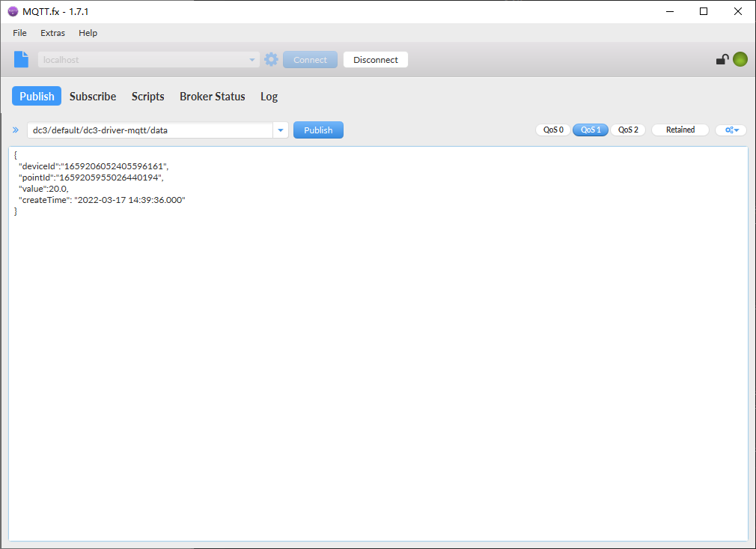Select QoS 0 level
Screen dimensions: 756x549
pyautogui.click(x=553, y=130)
